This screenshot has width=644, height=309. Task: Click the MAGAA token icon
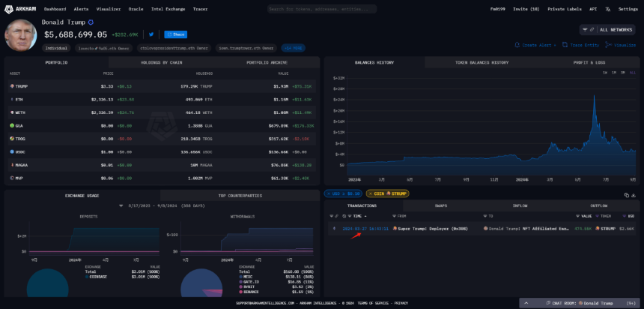(x=11, y=165)
